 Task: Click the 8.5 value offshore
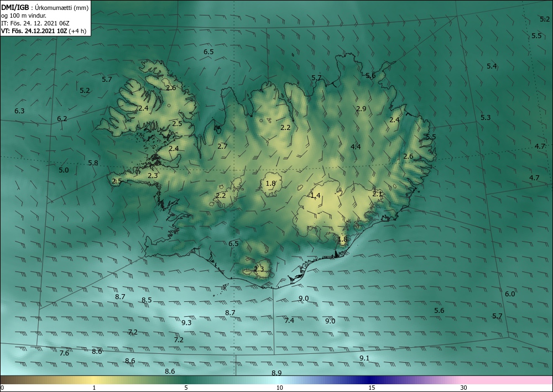tap(147, 300)
